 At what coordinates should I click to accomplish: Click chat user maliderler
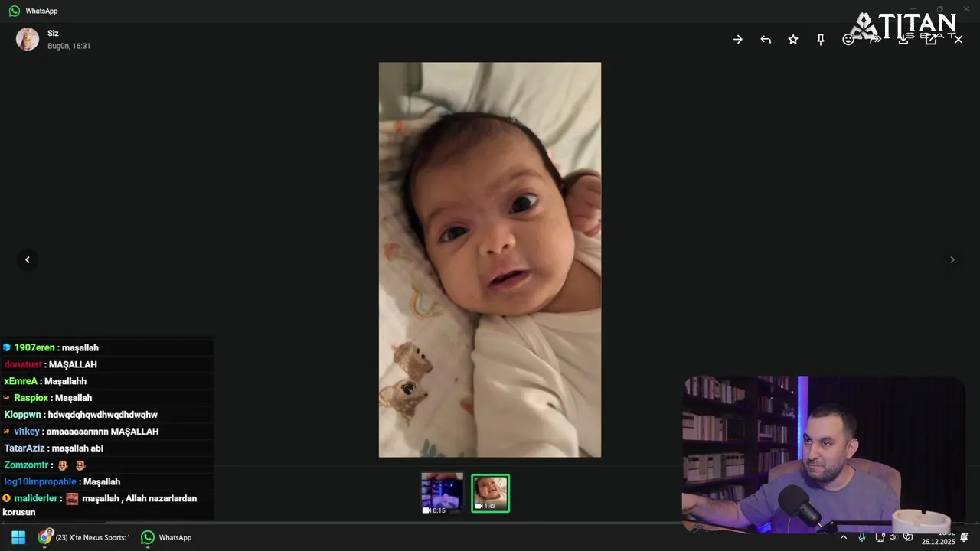pos(36,498)
